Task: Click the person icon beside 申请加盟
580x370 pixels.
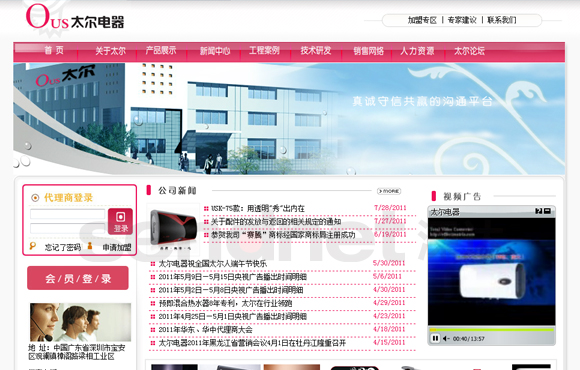Action: coord(90,246)
